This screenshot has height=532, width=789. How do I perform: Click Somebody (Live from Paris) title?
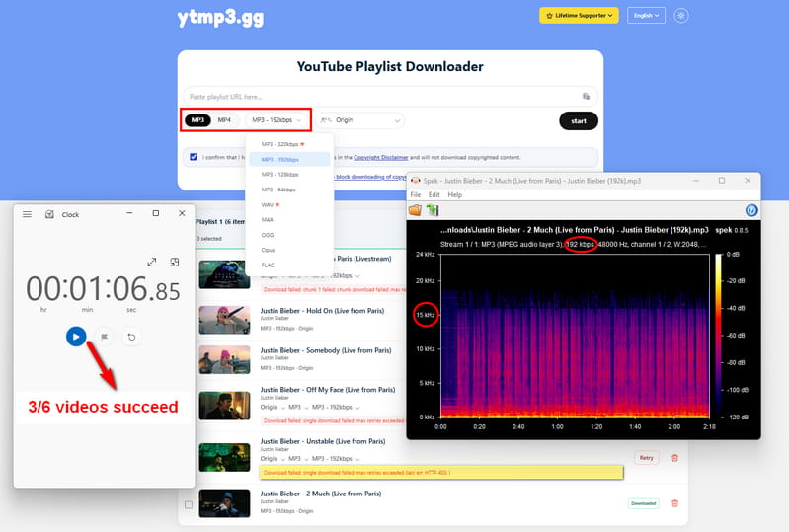(326, 350)
